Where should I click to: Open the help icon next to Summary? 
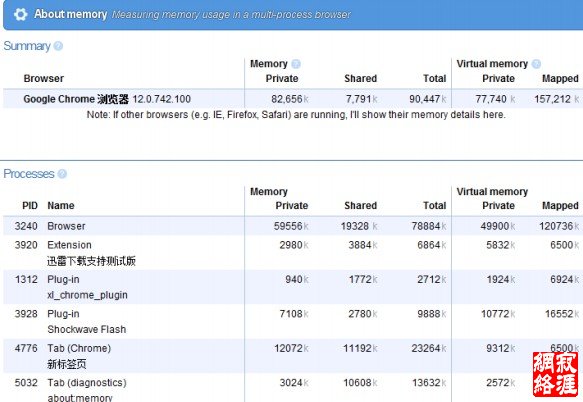pyautogui.click(x=58, y=46)
